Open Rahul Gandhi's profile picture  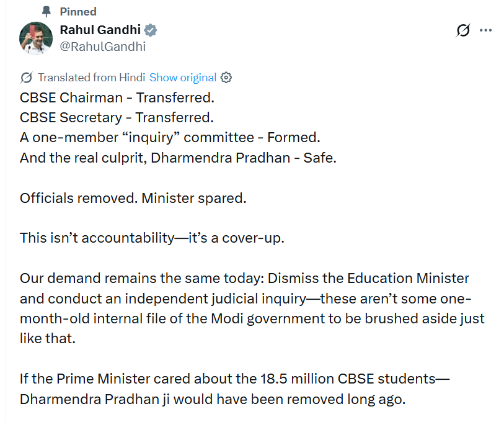36,38
